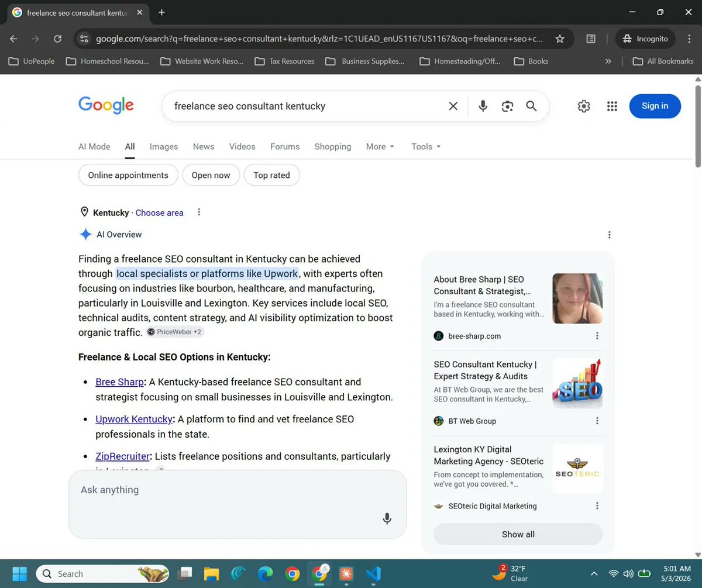Click Windows taskbar Search box
702x588 pixels.
pos(104,574)
